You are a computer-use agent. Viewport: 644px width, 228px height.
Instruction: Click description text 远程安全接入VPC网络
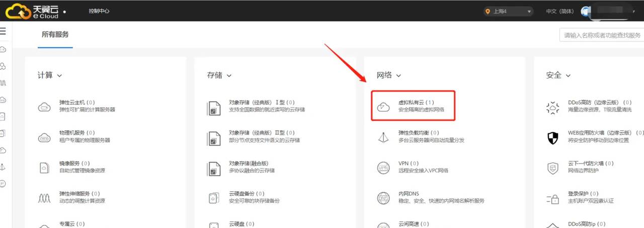[423, 170]
